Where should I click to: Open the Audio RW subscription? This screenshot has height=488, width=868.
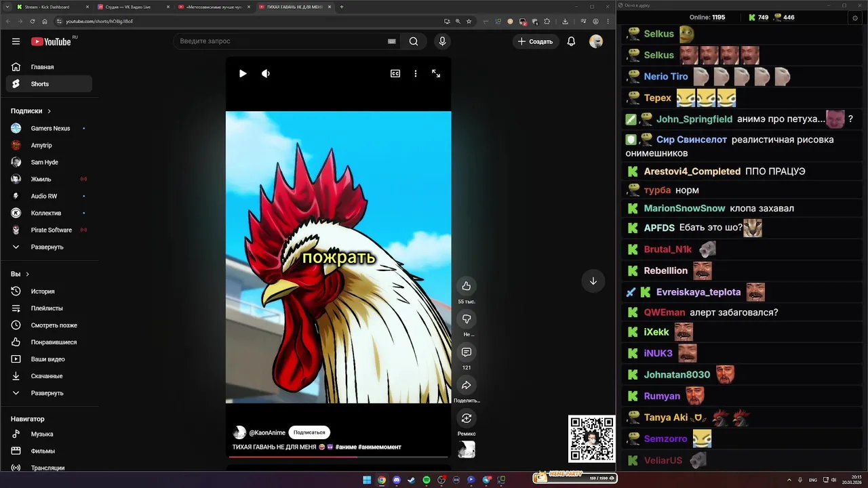coord(49,196)
